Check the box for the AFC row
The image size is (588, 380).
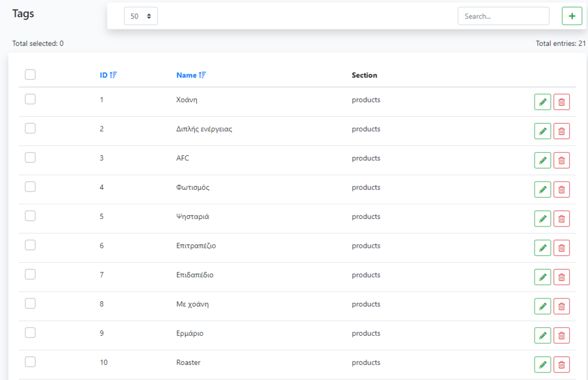point(30,158)
